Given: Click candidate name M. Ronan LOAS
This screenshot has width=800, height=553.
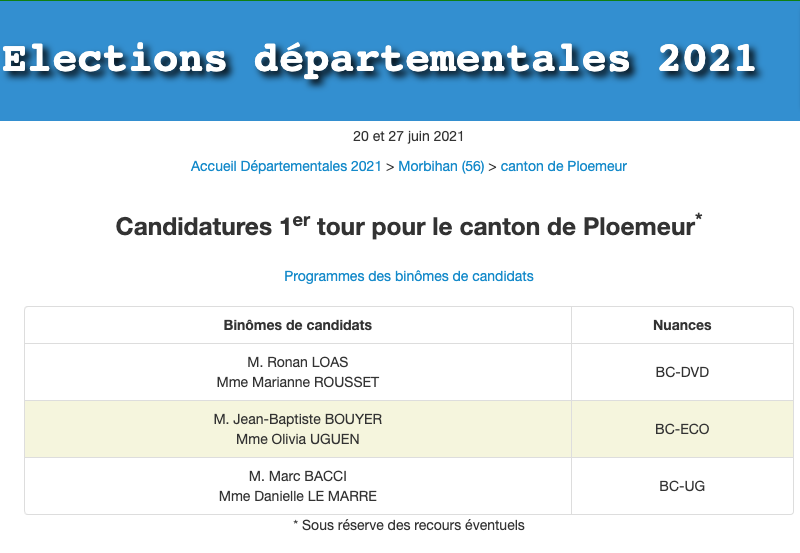Looking at the screenshot, I should click(298, 362).
